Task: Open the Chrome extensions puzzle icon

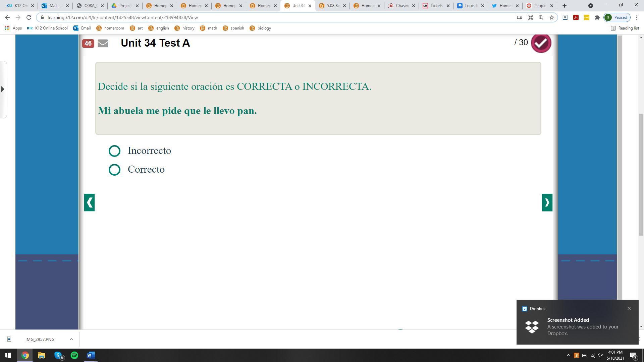Action: tap(597, 17)
